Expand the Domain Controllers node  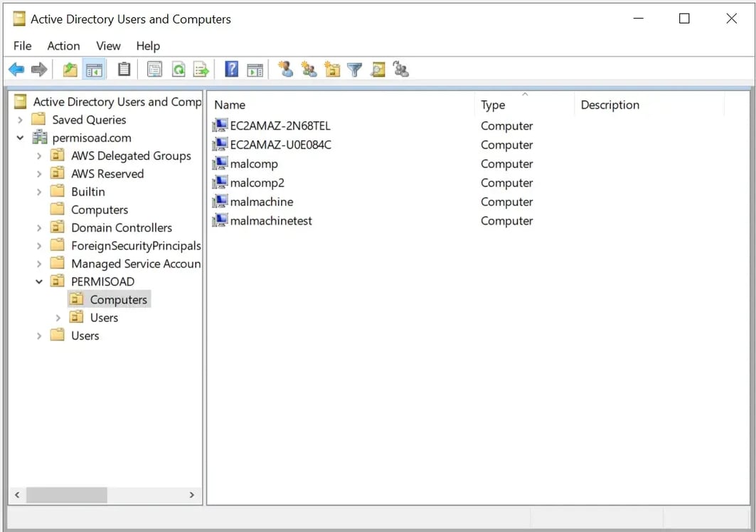(39, 228)
